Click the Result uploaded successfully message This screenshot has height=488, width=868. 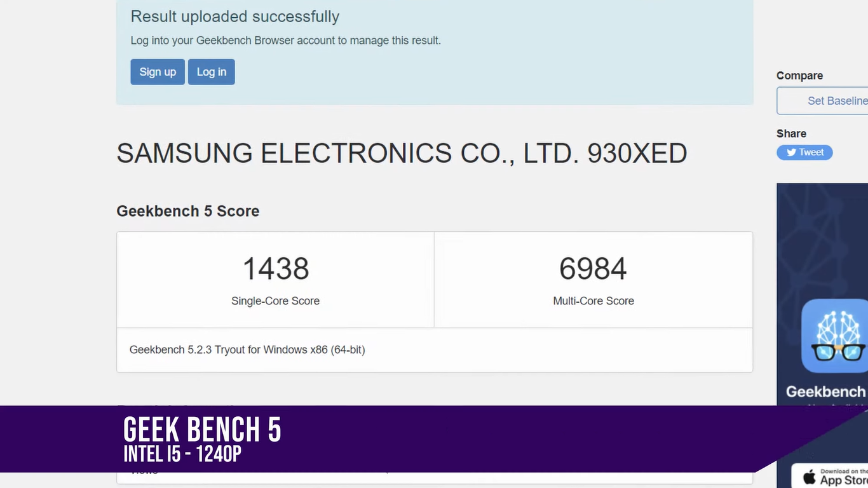(x=234, y=17)
